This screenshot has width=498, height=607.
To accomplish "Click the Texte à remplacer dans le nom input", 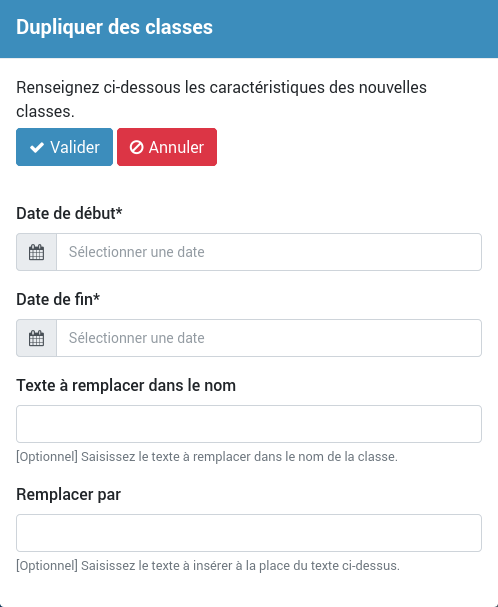I will point(249,424).
